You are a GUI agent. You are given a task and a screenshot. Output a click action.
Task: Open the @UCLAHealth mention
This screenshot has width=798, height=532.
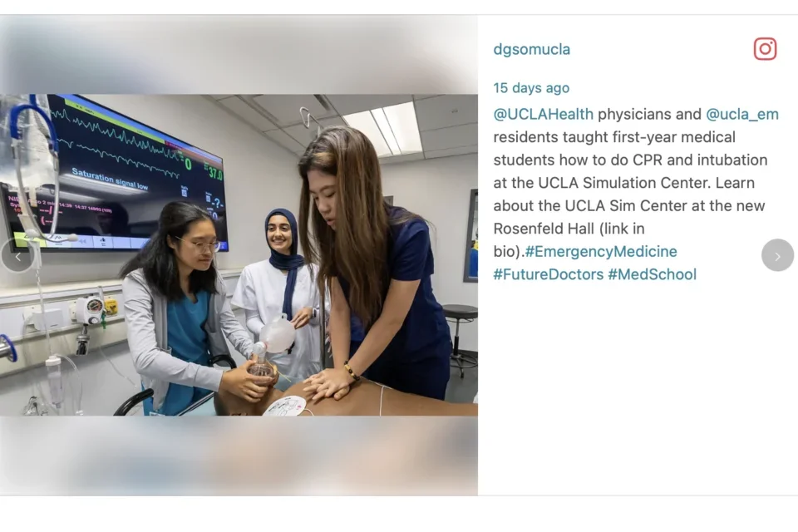[x=543, y=114]
